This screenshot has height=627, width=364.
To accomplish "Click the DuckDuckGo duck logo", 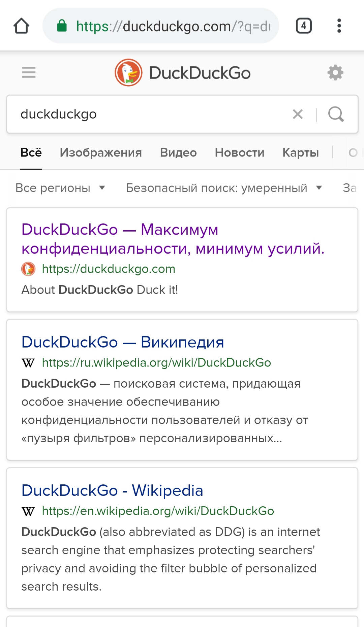I will [128, 72].
